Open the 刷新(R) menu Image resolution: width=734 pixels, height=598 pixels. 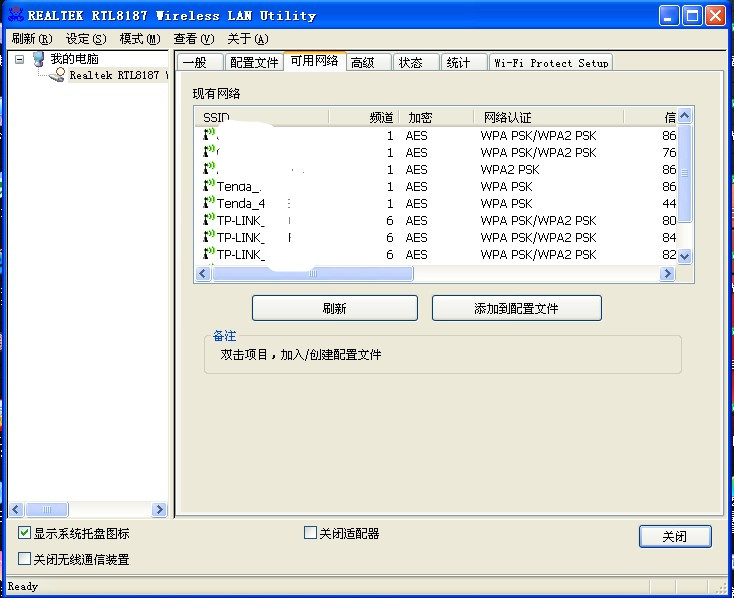pos(32,38)
